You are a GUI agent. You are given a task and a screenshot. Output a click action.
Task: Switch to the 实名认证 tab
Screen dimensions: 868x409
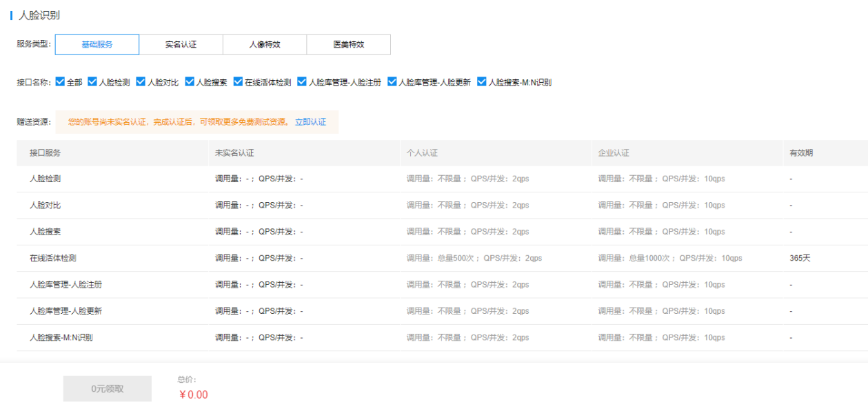tap(181, 45)
